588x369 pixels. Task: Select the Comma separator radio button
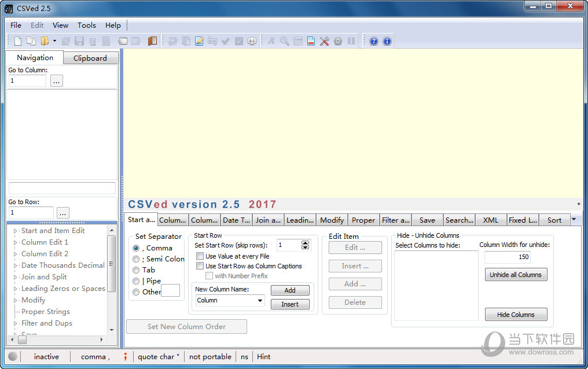click(x=136, y=248)
